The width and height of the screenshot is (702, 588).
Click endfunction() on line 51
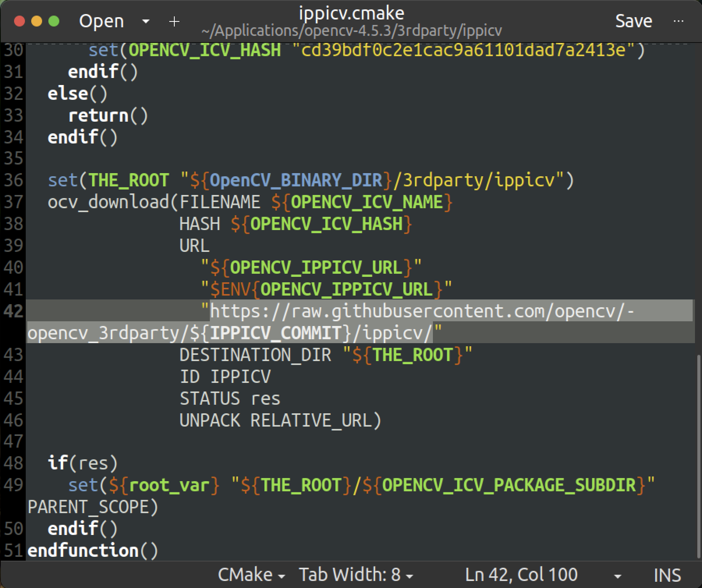coord(93,551)
